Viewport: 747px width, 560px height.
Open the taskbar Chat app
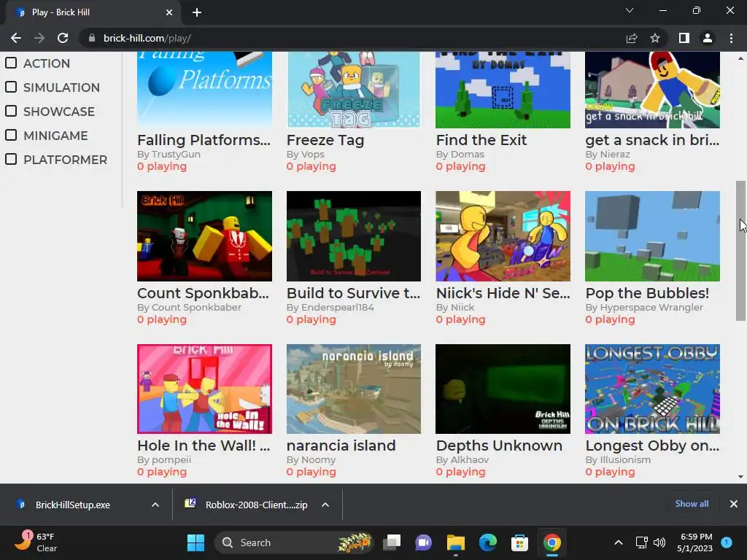(x=424, y=542)
